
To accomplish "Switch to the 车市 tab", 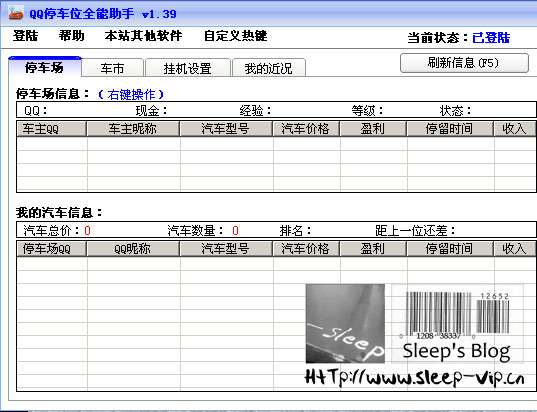I will coord(112,68).
